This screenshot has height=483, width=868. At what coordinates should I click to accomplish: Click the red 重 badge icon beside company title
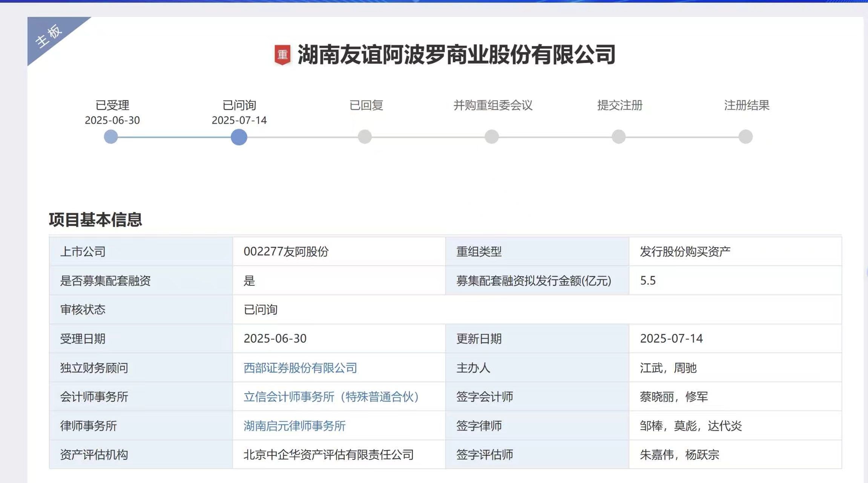point(282,55)
